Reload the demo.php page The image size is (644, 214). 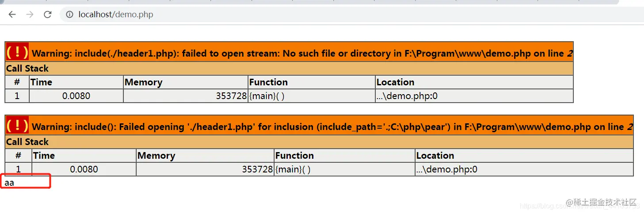pos(48,15)
